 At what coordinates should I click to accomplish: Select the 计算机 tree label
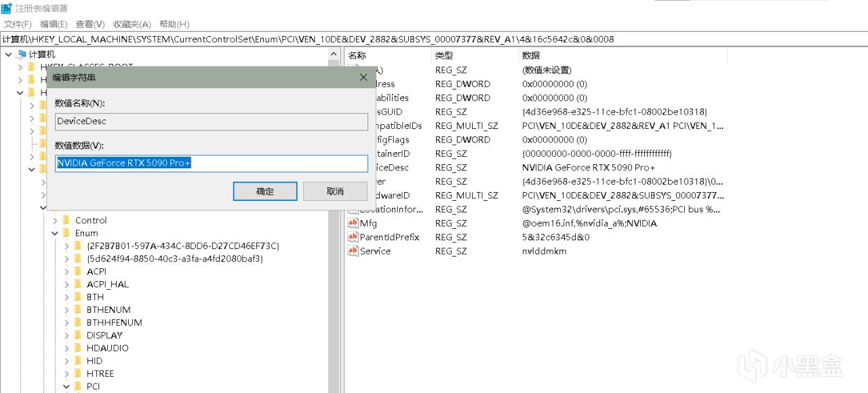pos(42,54)
